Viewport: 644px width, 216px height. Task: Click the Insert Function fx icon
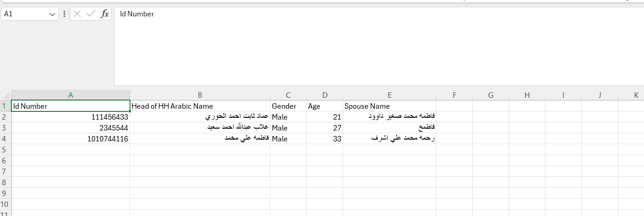[x=105, y=14]
